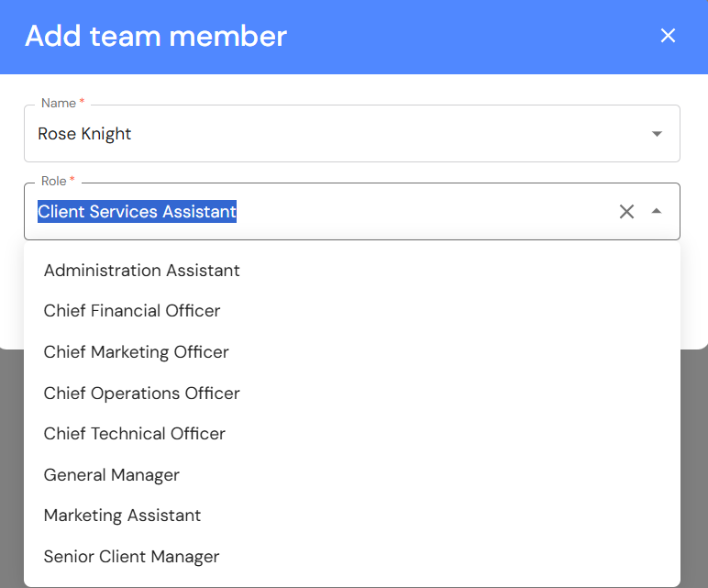
Task: Click the Role field label
Action: pyautogui.click(x=54, y=182)
